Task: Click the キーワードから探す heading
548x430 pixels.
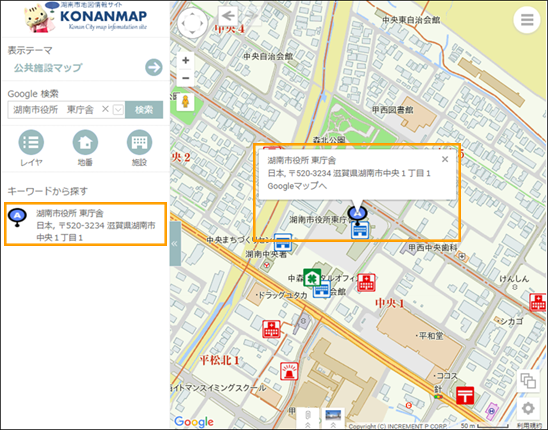Action: click(48, 191)
